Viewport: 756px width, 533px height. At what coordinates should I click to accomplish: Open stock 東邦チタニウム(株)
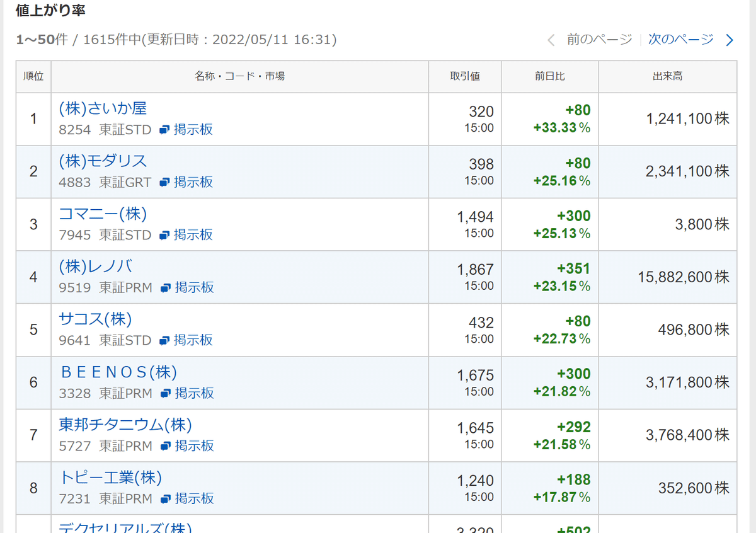click(x=125, y=425)
